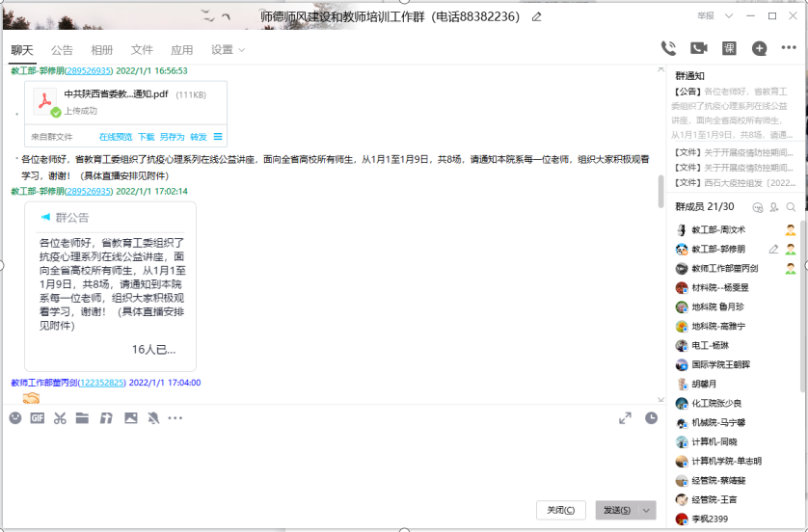Select the scissors screenshot tool
Screen dimensions: 808x532
(60, 418)
